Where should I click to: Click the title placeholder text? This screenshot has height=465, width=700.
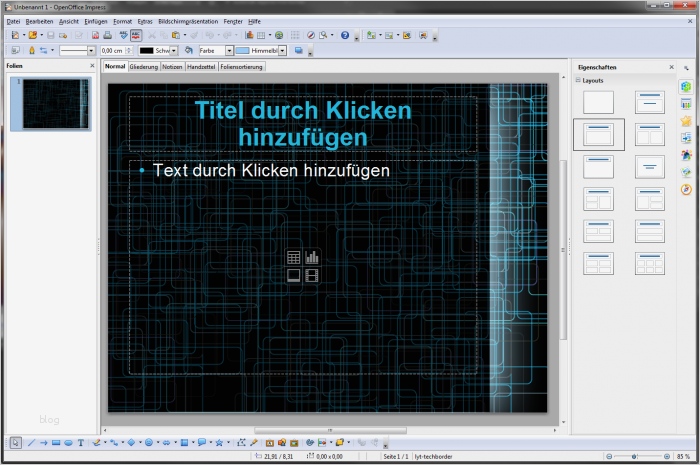tap(303, 124)
